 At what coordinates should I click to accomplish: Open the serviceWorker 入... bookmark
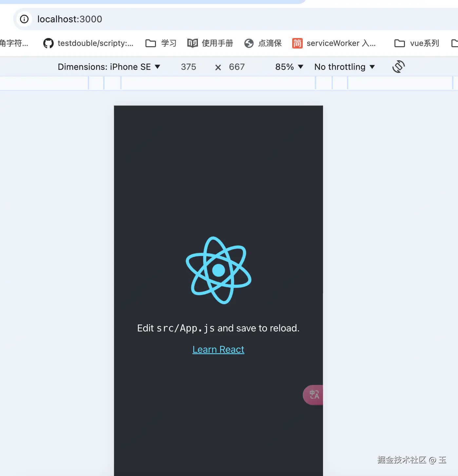(334, 43)
